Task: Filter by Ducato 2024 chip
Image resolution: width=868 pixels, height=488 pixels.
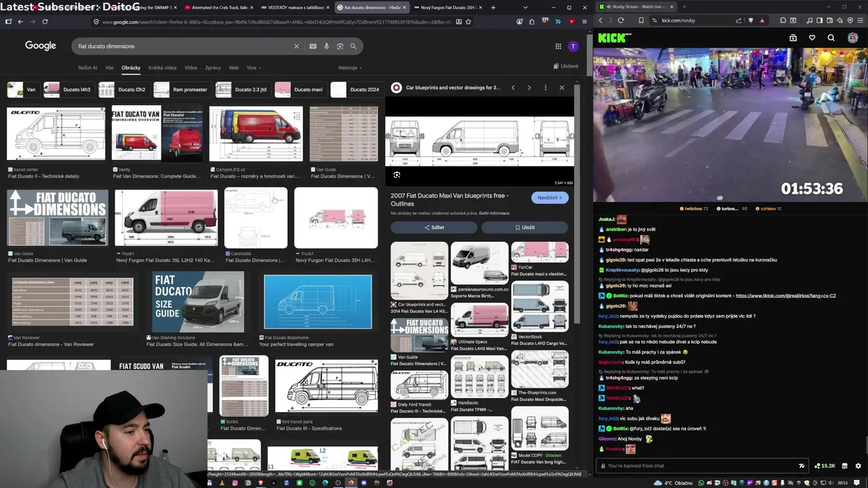Action: [x=356, y=89]
